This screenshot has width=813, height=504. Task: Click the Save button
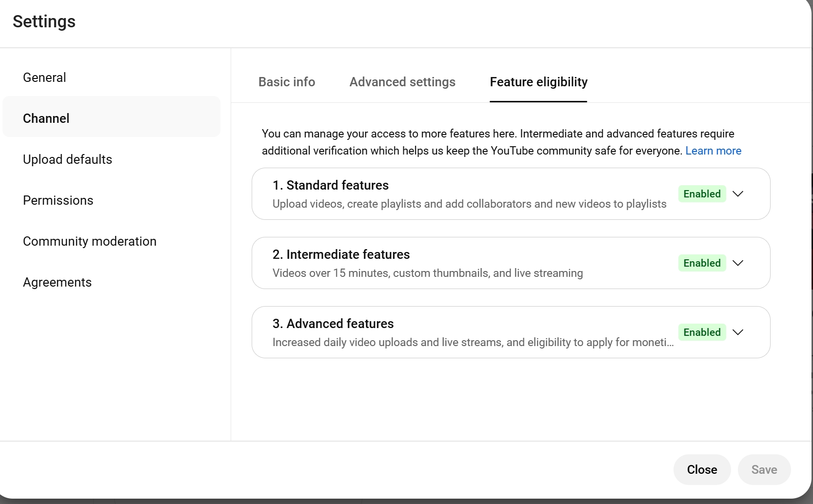point(764,469)
